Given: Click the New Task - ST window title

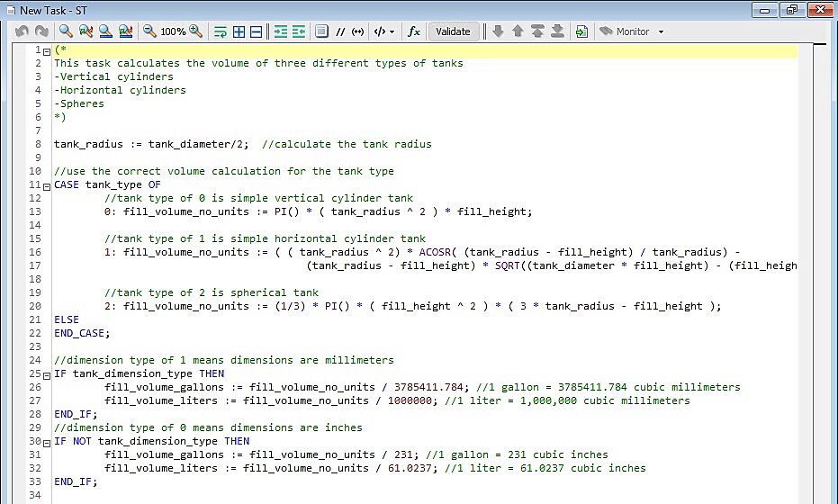Looking at the screenshot, I should point(53,10).
